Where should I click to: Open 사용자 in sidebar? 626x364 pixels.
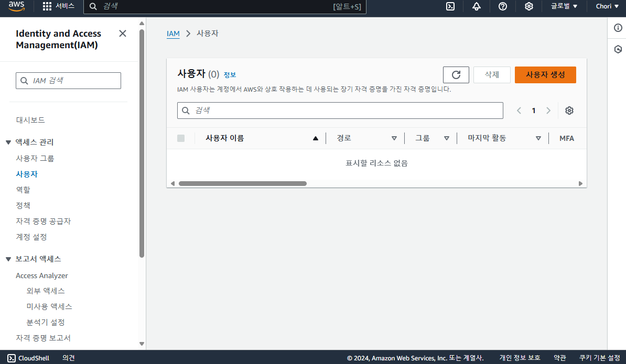27,174
